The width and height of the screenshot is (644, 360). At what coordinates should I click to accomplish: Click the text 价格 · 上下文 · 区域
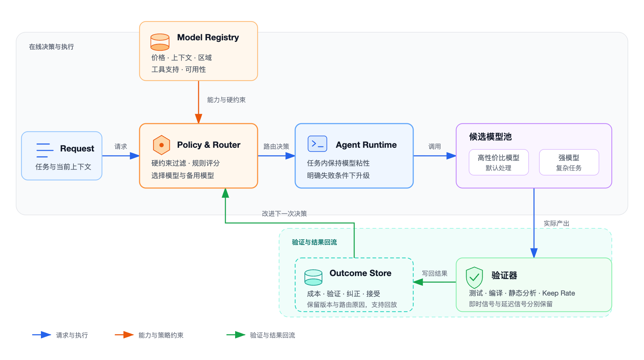click(x=181, y=58)
